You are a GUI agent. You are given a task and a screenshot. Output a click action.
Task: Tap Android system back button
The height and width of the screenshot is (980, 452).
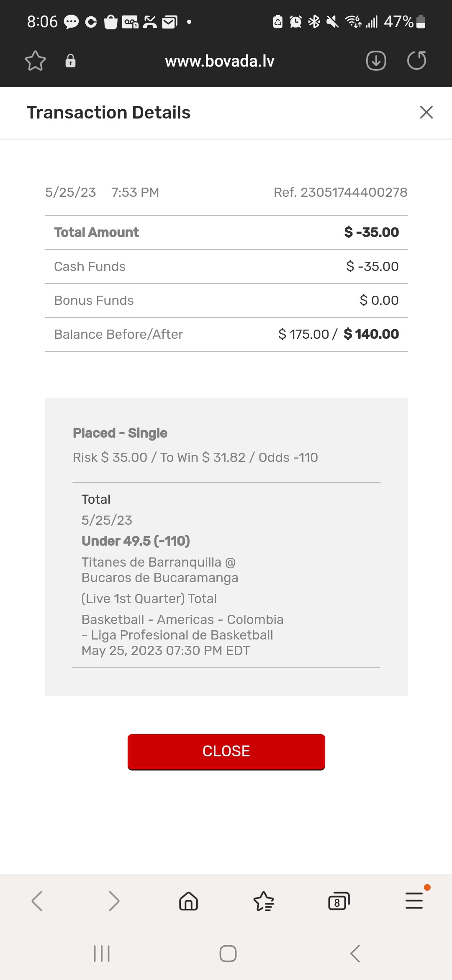click(355, 954)
